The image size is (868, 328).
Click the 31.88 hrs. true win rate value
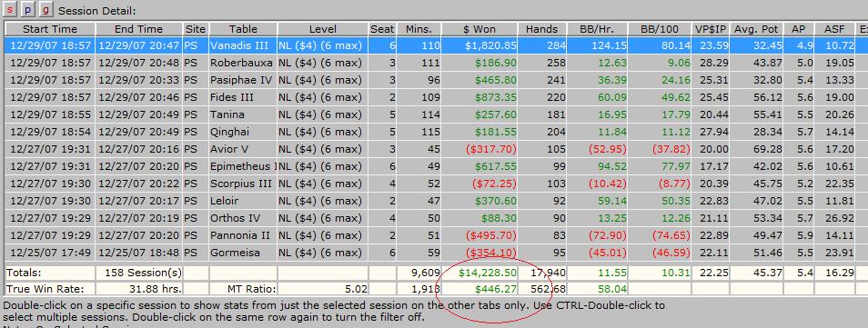click(x=139, y=288)
